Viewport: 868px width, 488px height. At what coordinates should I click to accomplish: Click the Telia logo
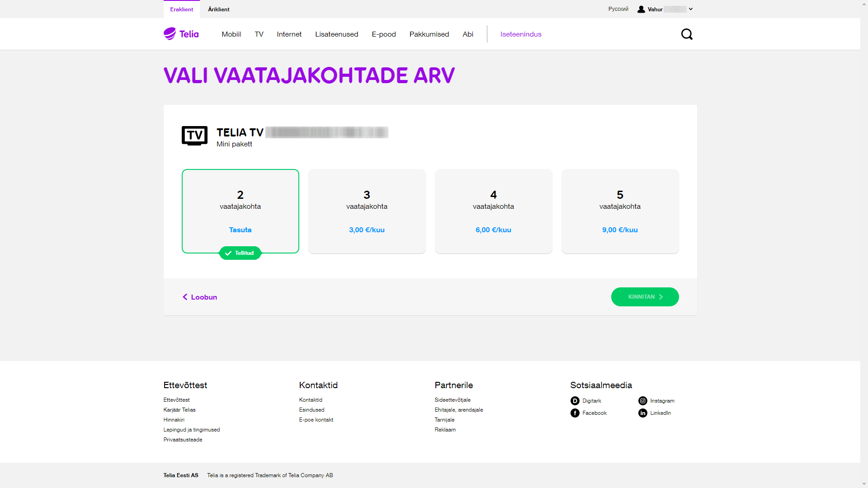181,34
